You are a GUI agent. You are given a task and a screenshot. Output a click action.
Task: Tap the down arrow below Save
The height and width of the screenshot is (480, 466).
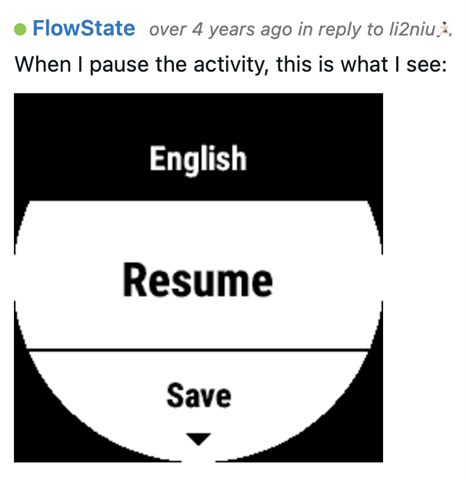point(198,439)
